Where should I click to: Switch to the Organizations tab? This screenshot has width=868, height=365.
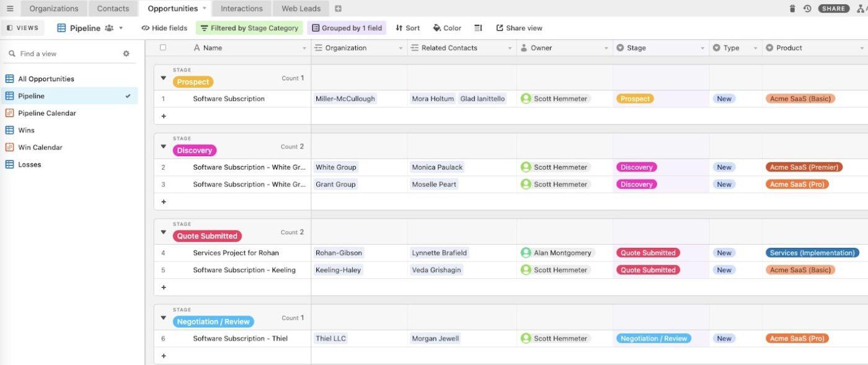pos(54,9)
